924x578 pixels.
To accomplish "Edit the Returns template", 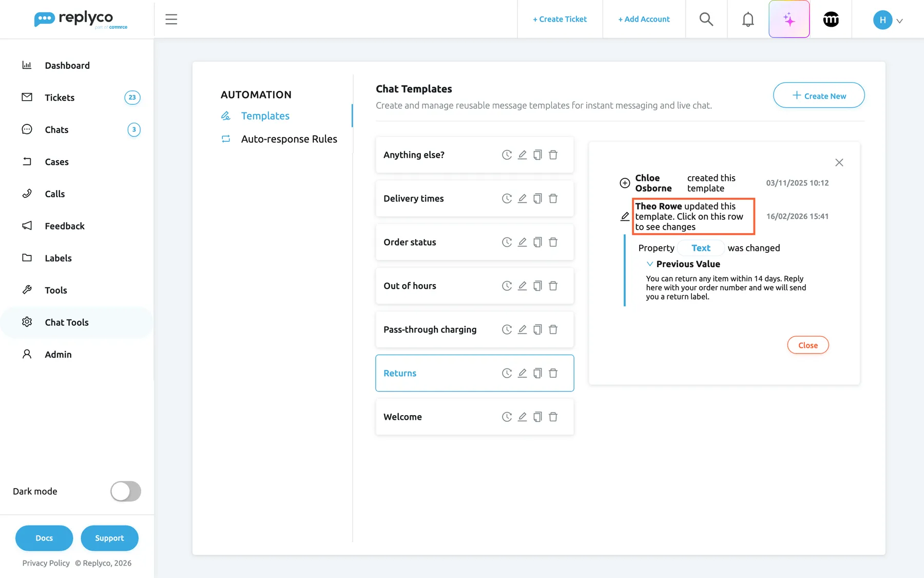I will click(x=522, y=373).
